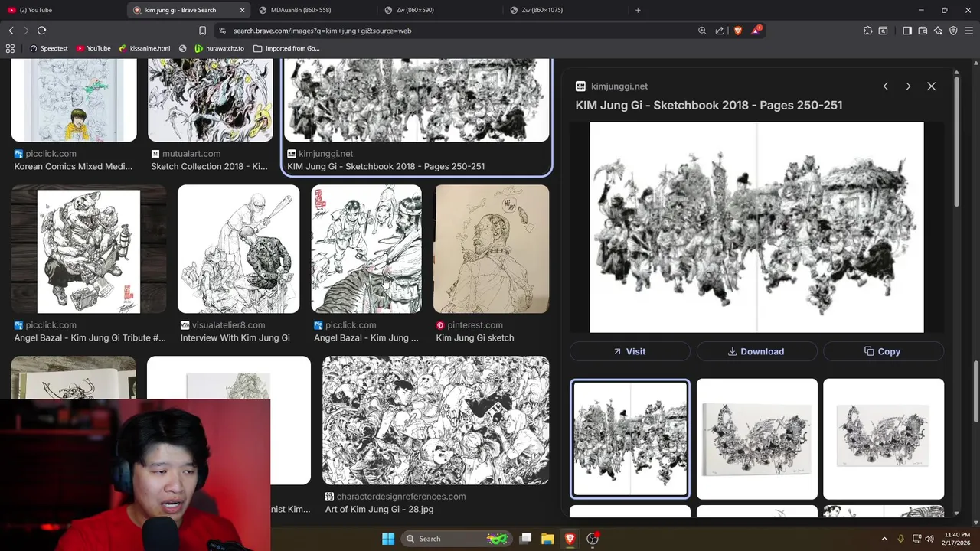The width and height of the screenshot is (980, 551).
Task: Select the first related thumbnail in preview panel
Action: (630, 439)
